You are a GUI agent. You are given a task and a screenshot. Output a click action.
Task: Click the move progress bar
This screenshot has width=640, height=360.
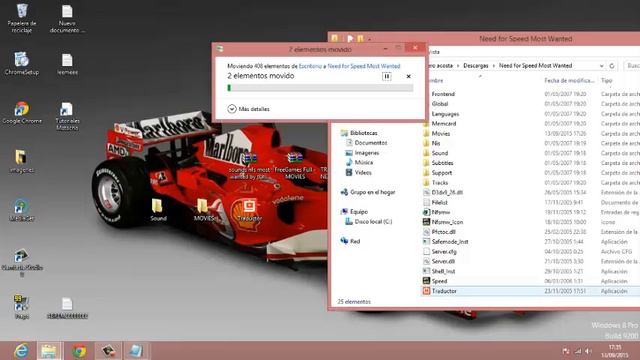point(320,88)
